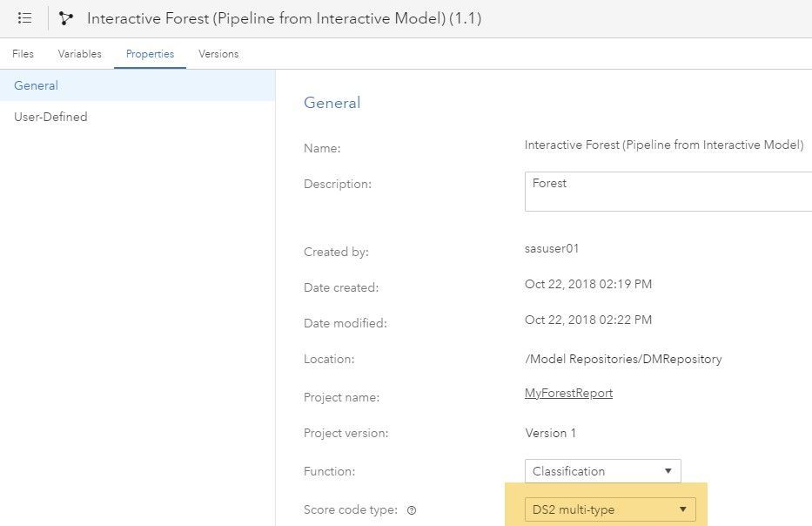
Task: Click the Date modified value text
Action: click(587, 320)
